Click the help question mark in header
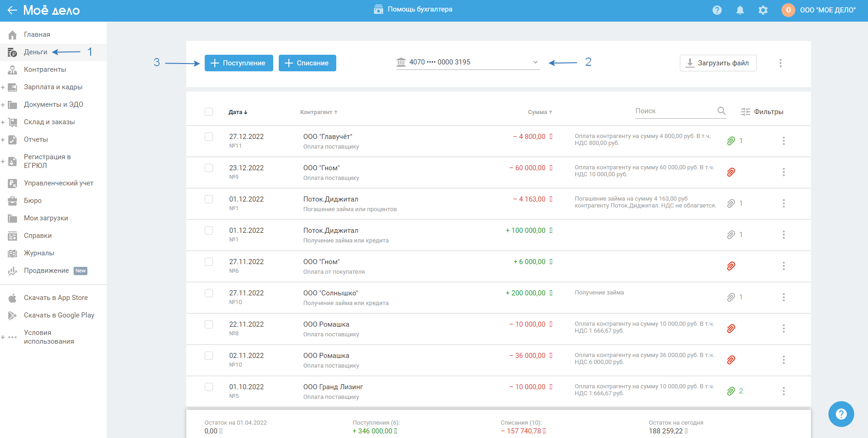Viewport: 868px width, 438px height. click(717, 10)
